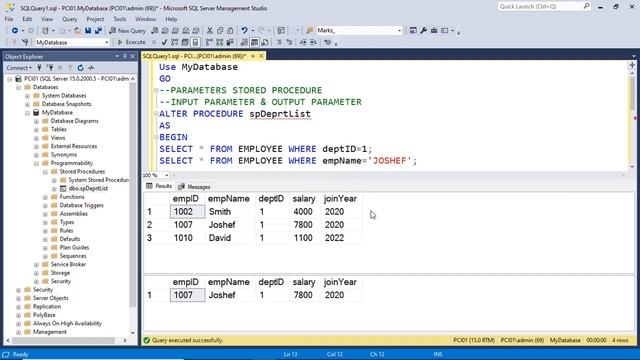Click the Parse checkmark icon
The image size is (640, 360).
(164, 42)
